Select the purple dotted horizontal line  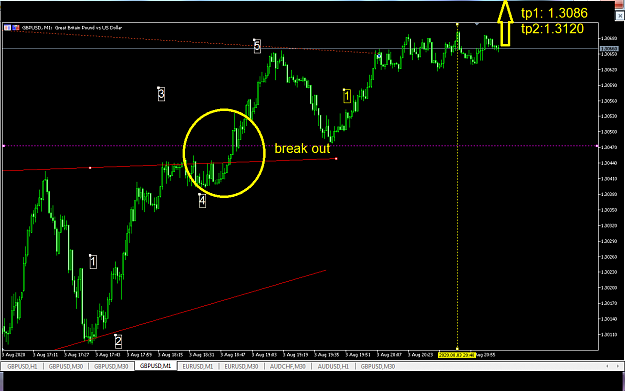(300, 146)
